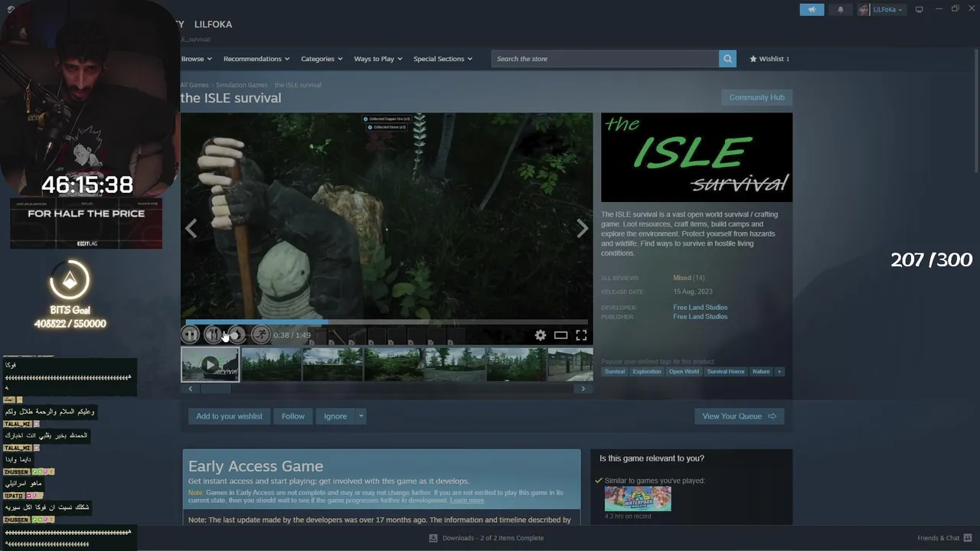Expand the Special Sections menu
980x551 pixels.
click(443, 59)
